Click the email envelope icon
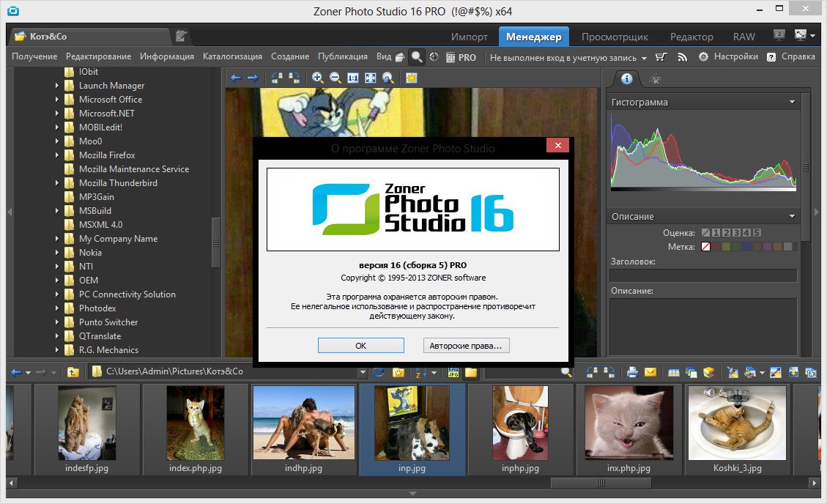827x504 pixels. pyautogui.click(x=650, y=372)
